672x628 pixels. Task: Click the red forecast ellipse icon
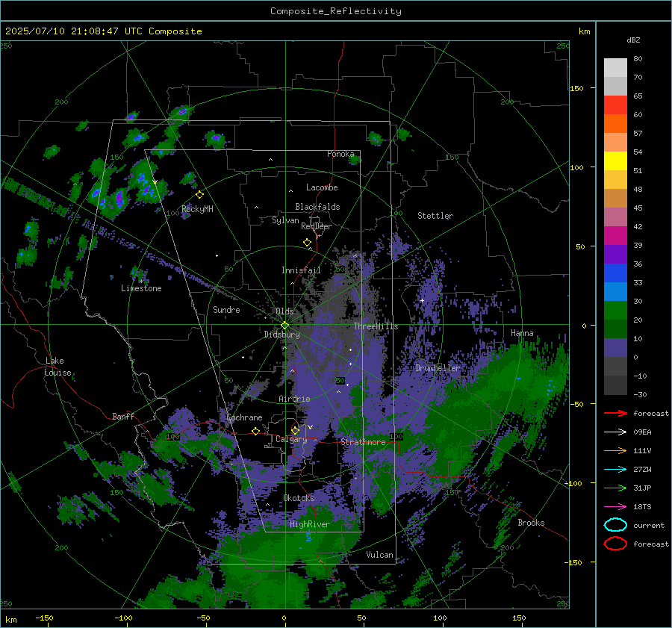[615, 544]
